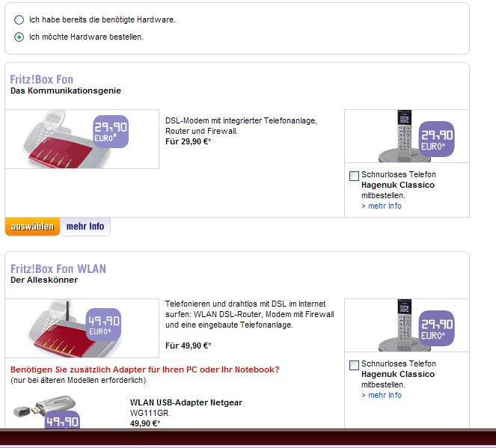Click the 29,90 Euro price badge on Fritz!Box Fon

click(x=110, y=132)
